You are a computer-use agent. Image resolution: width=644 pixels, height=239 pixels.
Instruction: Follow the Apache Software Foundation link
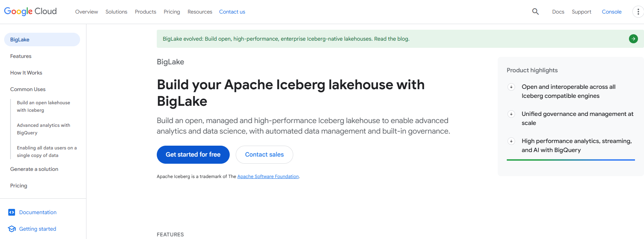pyautogui.click(x=268, y=177)
